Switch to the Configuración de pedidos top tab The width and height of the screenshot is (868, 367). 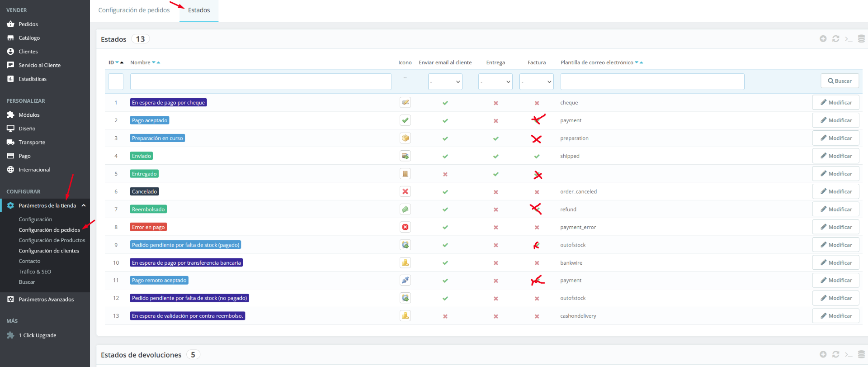click(x=134, y=10)
